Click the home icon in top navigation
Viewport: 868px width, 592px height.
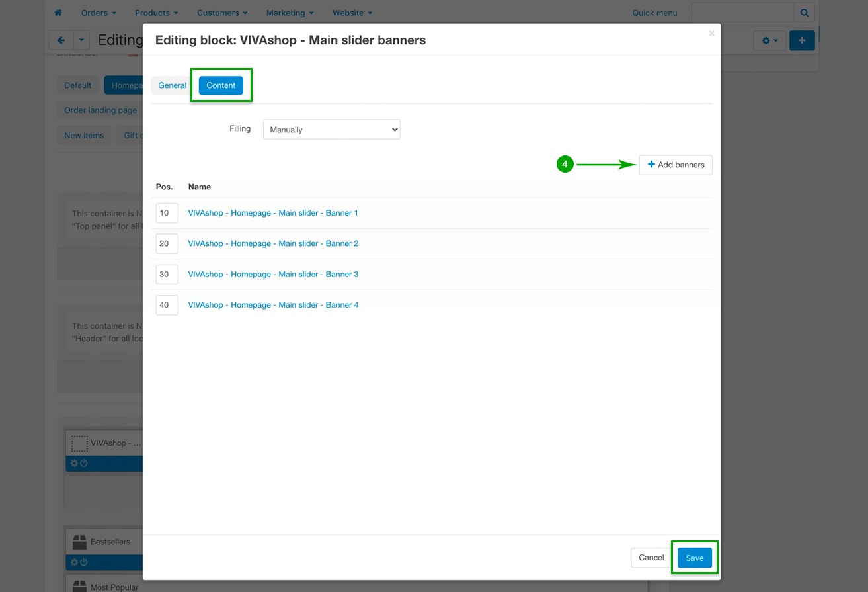[x=58, y=13]
